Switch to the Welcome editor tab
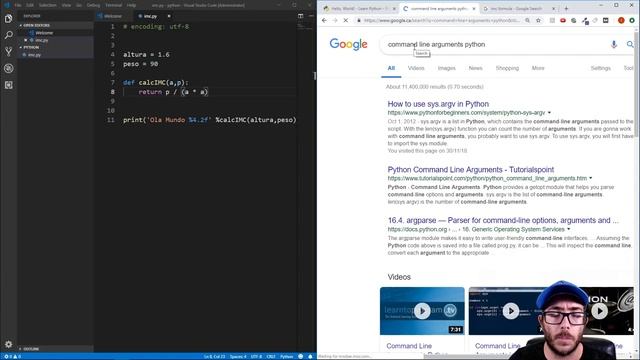This screenshot has height=360, width=640. (x=113, y=16)
